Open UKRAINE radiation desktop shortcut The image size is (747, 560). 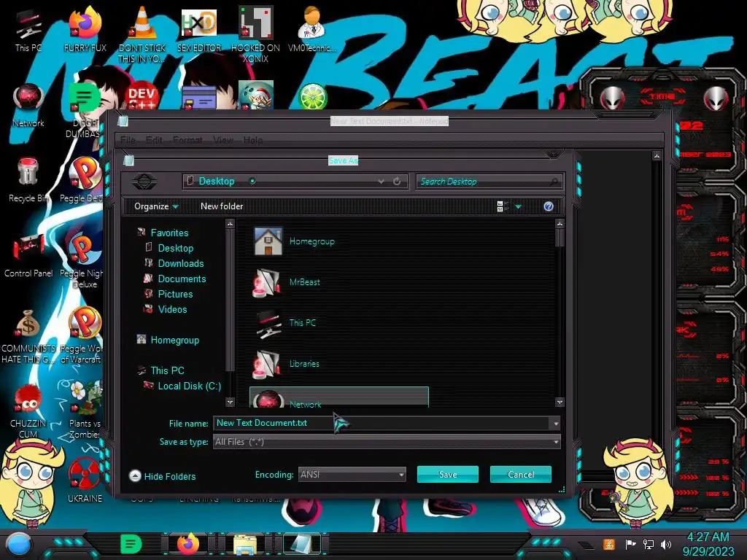tap(85, 481)
